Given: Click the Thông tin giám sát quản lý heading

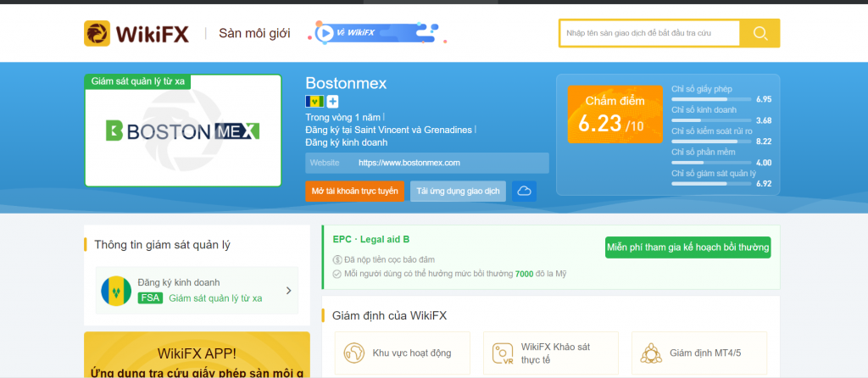Looking at the screenshot, I should [162, 245].
